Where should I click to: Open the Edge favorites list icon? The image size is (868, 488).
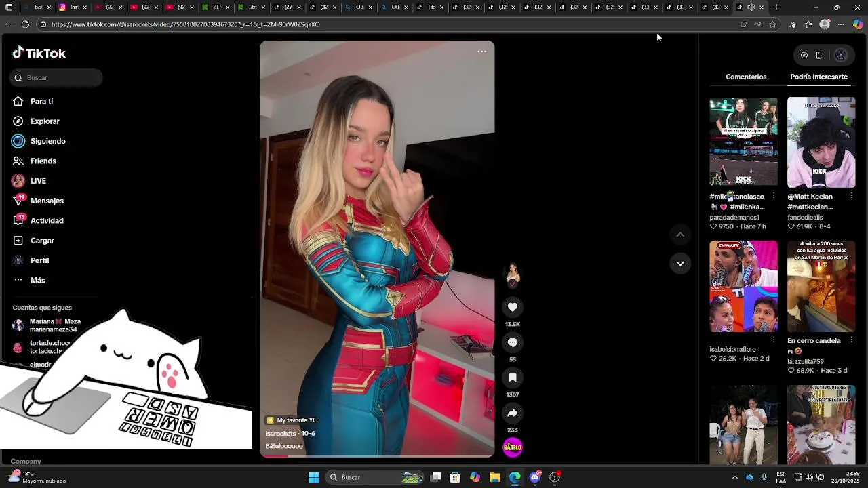808,24
